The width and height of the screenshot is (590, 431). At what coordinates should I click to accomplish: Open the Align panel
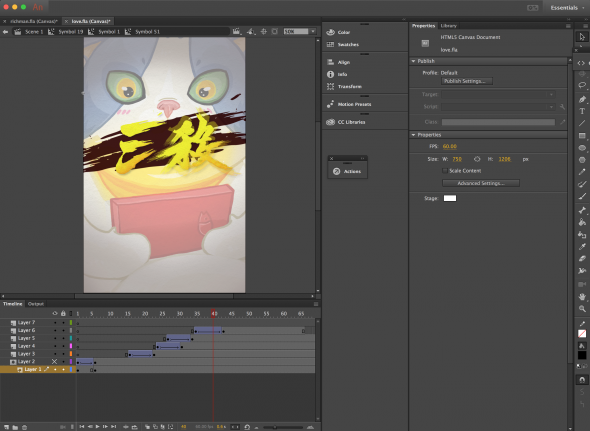338,62
